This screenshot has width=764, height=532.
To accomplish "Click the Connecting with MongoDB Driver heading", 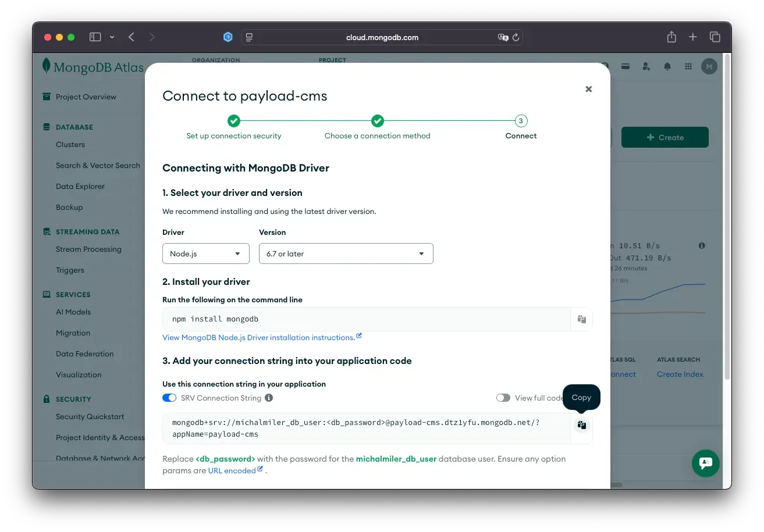I will pyautogui.click(x=246, y=168).
